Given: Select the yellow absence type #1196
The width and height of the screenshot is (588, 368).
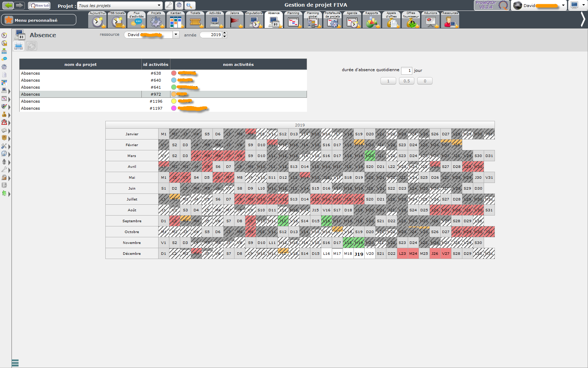Looking at the screenshot, I should (x=174, y=101).
